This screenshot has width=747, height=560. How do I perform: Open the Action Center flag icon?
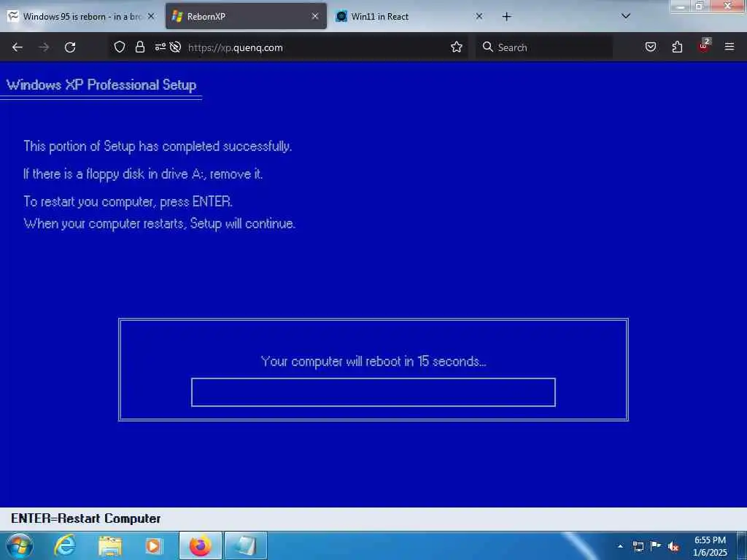point(656,546)
